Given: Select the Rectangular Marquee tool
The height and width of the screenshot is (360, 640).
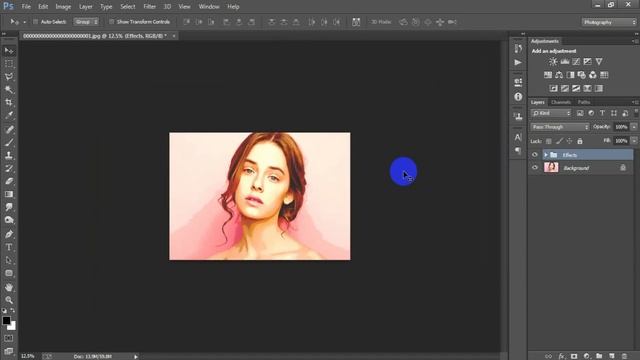Looking at the screenshot, I should (x=9, y=64).
